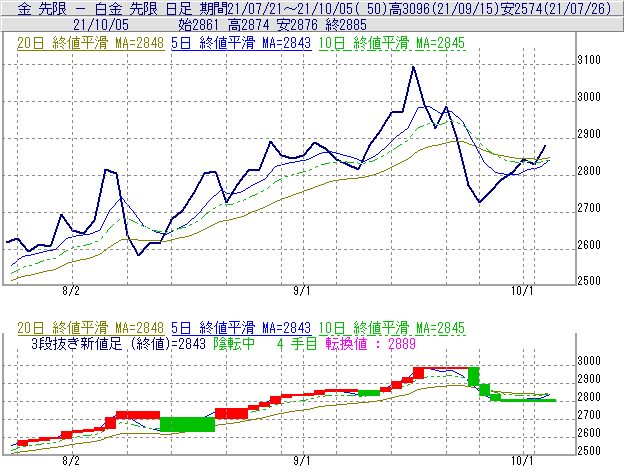Screen dimensions: 624x475
Task: Click the 3段抜き新値足 (終値)=2843 label
Action: tap(118, 343)
